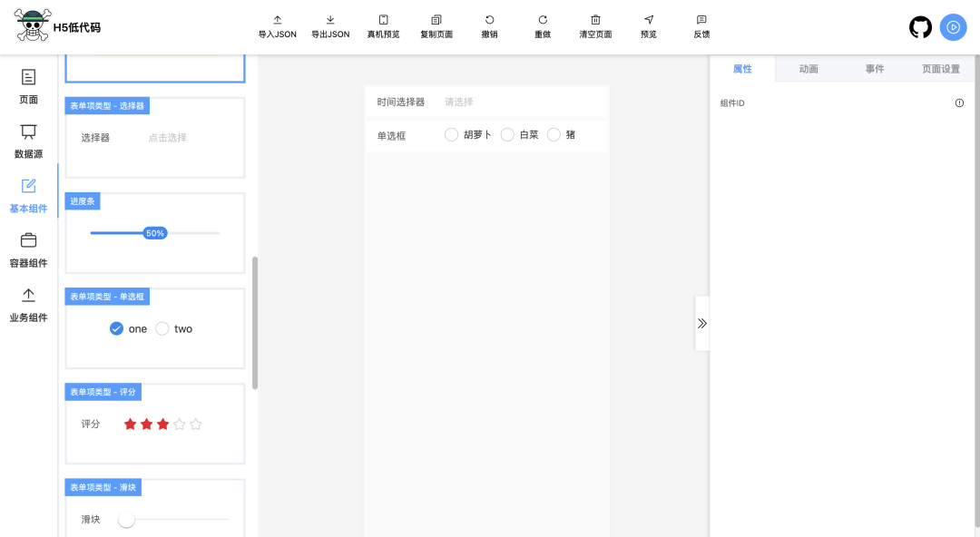Click the 单选框 label on the canvas
The height and width of the screenshot is (537, 980).
391,136
